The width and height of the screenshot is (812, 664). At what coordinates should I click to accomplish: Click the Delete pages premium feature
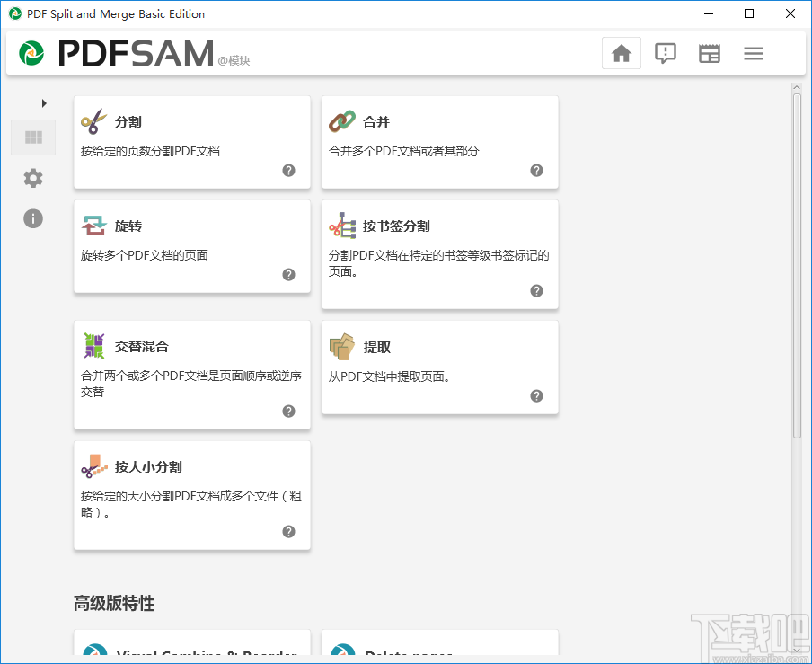pyautogui.click(x=439, y=651)
